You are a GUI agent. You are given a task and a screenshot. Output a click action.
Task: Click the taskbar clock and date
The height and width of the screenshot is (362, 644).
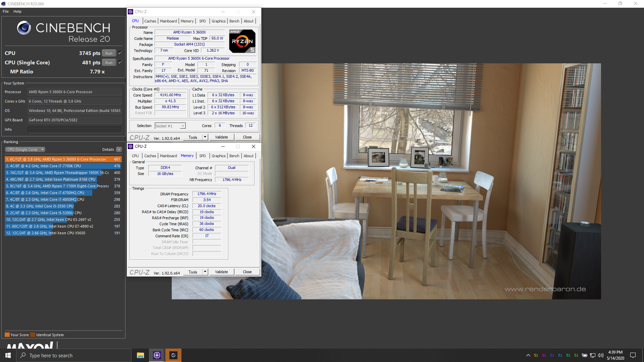coord(615,355)
